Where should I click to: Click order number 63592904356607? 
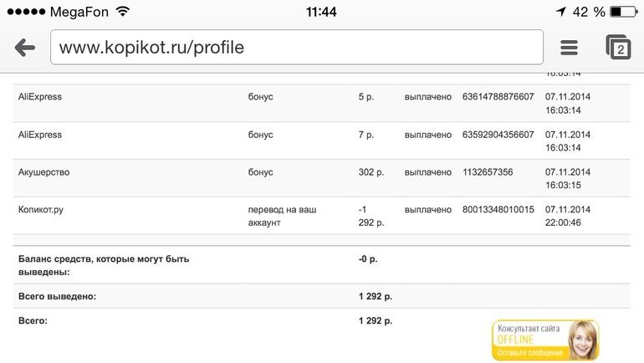click(x=498, y=134)
